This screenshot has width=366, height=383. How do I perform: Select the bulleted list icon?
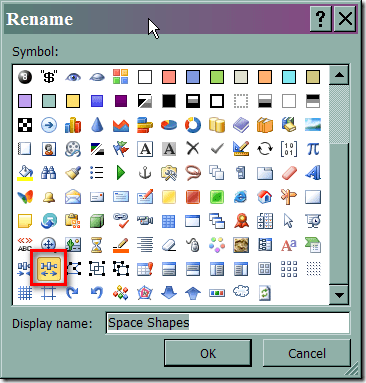(x=97, y=173)
